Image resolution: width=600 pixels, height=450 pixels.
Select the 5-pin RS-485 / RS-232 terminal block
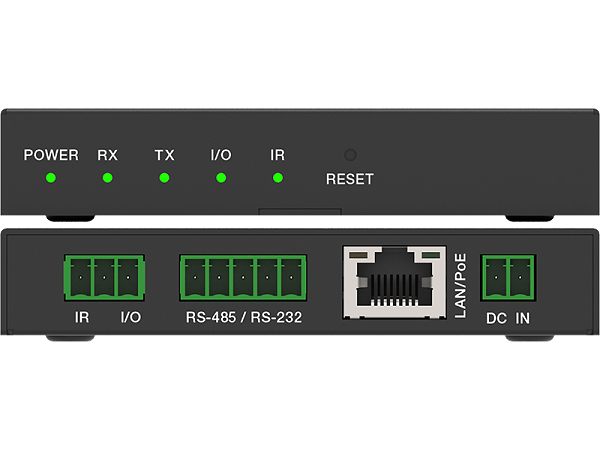tap(243, 277)
